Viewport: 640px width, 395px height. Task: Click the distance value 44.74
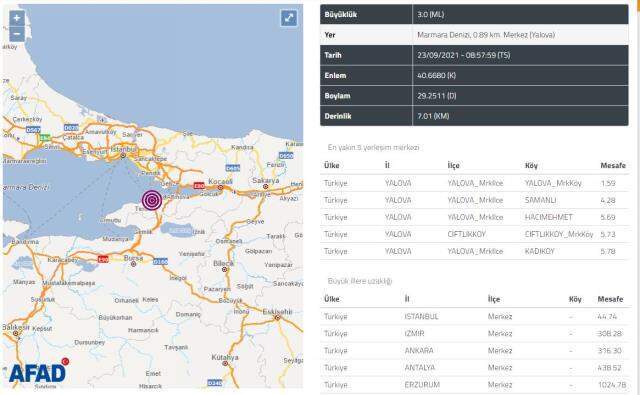[x=607, y=317]
